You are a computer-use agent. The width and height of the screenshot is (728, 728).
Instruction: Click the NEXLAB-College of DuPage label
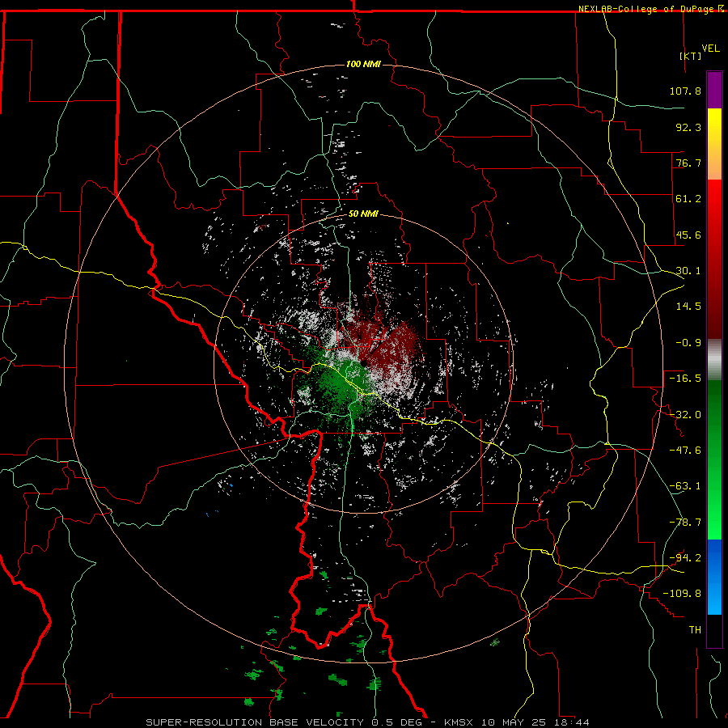tap(648, 9)
